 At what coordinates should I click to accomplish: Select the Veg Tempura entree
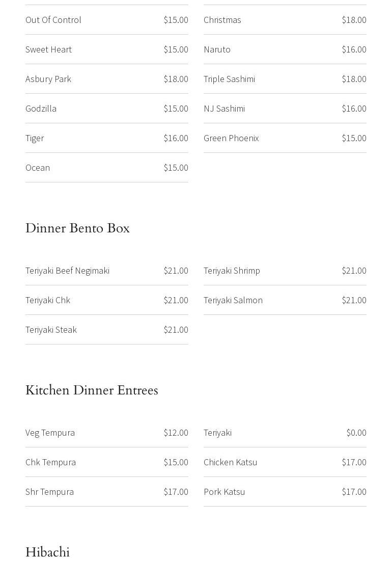click(x=50, y=433)
